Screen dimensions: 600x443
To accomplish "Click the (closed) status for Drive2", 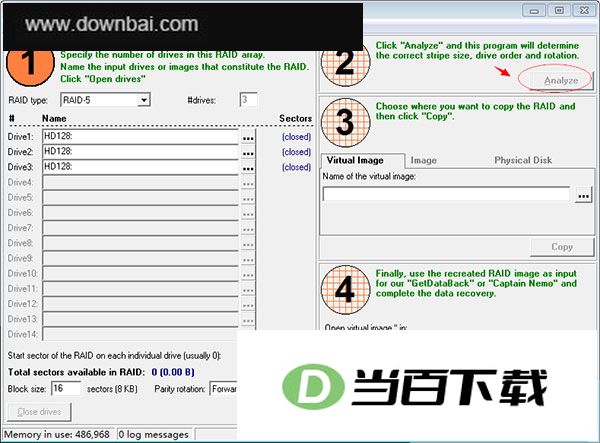I will [x=296, y=152].
